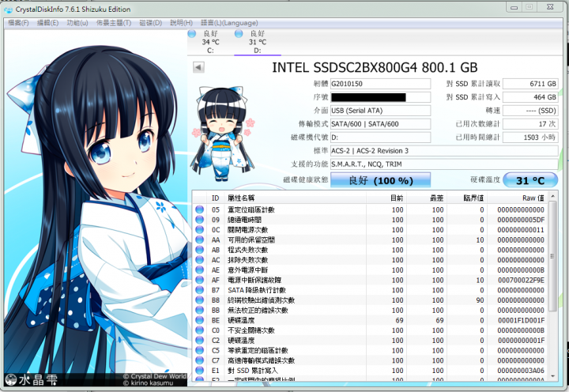Click the status icon of attribute C5

point(200,350)
